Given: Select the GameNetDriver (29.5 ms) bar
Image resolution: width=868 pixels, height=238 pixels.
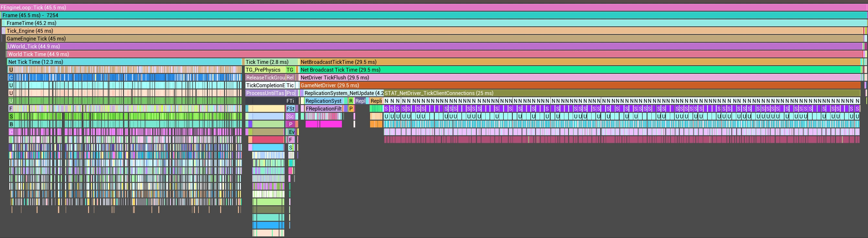Looking at the screenshot, I should (x=580, y=85).
